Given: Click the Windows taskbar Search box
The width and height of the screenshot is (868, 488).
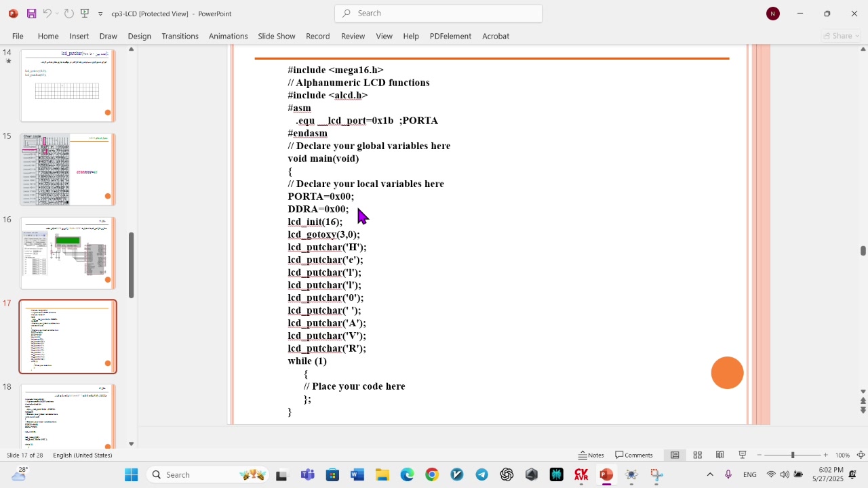Looking at the screenshot, I should point(208,475).
